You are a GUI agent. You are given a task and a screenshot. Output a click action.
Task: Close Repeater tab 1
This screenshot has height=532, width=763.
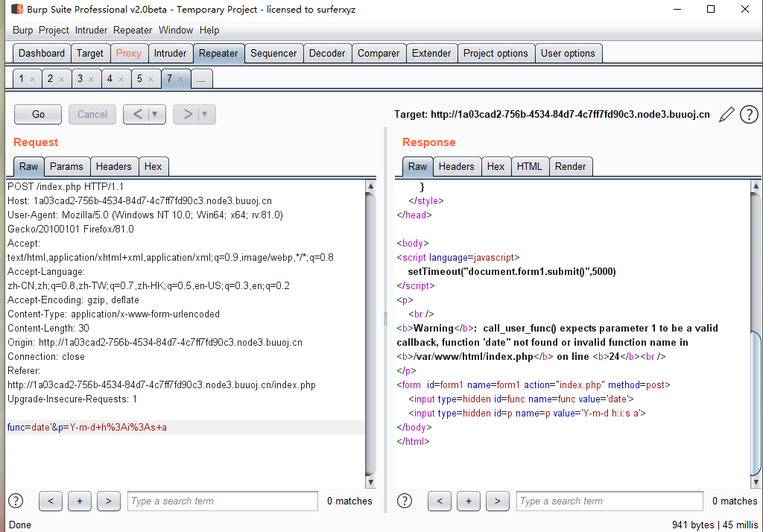[32, 79]
